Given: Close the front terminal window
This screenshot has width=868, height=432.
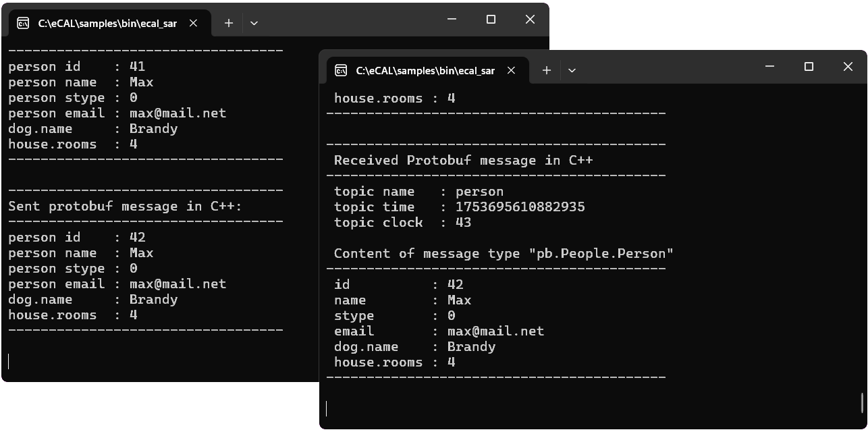Looking at the screenshot, I should (x=848, y=66).
